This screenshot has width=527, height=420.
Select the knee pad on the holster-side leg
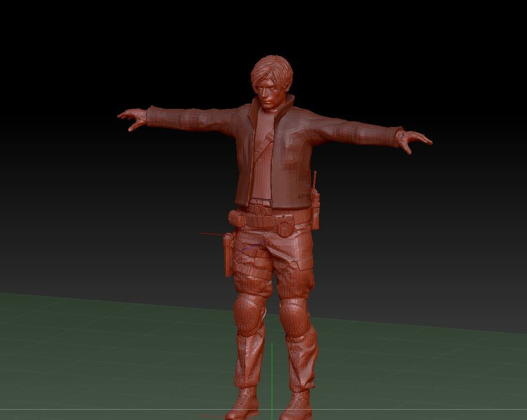[x=248, y=315]
